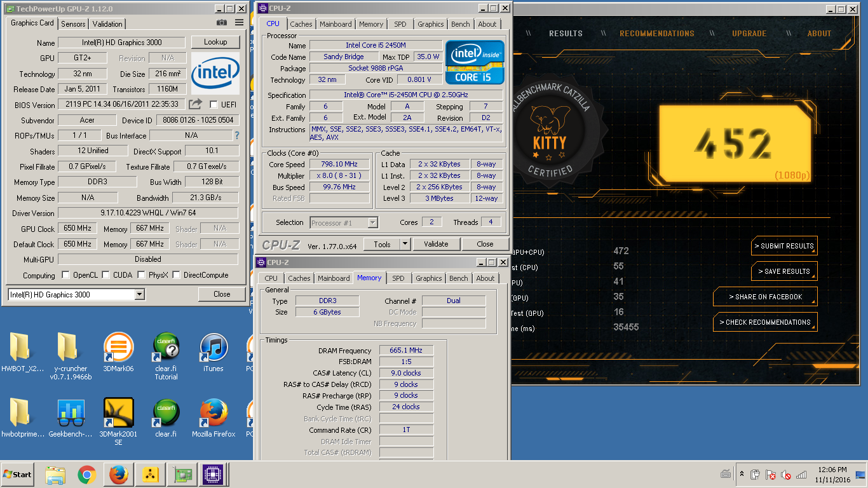Click the network signal tray icon
Screen dimensions: 868x488
(x=801, y=475)
